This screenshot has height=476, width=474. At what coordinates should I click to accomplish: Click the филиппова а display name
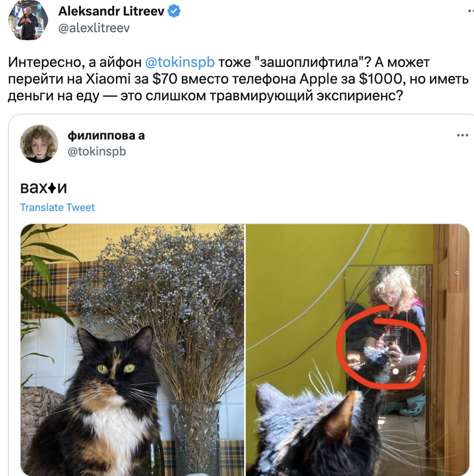(x=106, y=135)
